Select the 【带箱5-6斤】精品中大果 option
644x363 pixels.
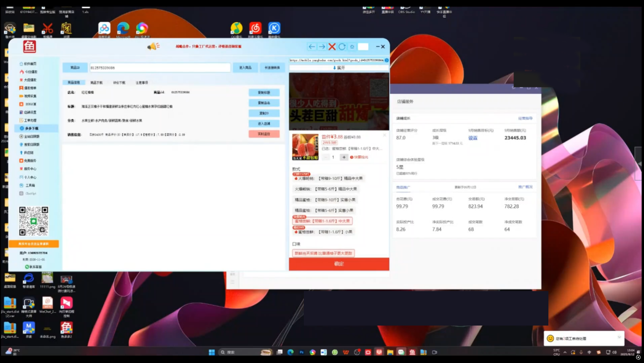326,189
